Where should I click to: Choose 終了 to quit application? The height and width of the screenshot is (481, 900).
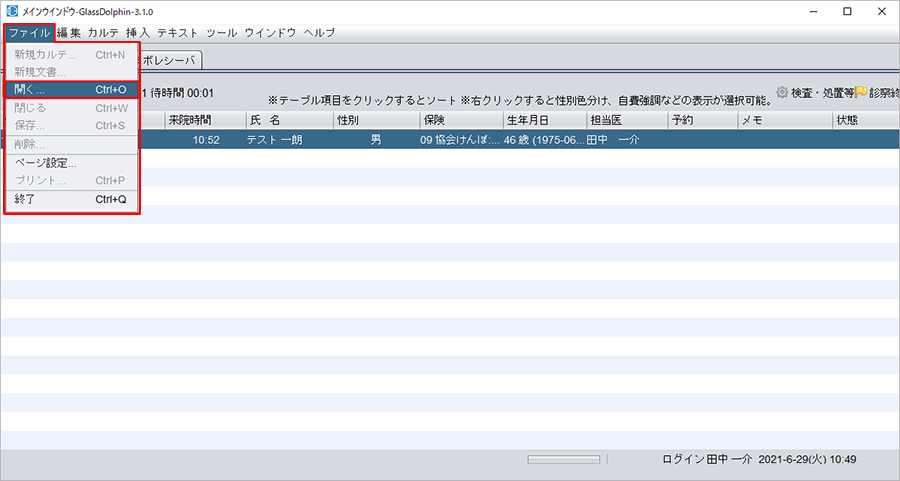[72, 199]
